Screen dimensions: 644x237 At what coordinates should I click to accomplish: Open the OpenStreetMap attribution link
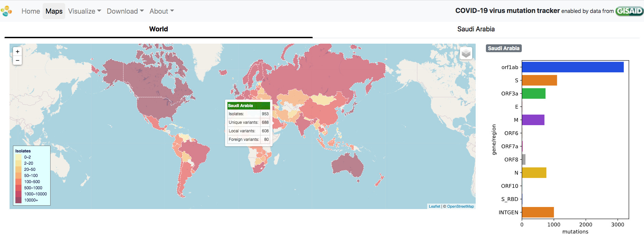coord(460,206)
